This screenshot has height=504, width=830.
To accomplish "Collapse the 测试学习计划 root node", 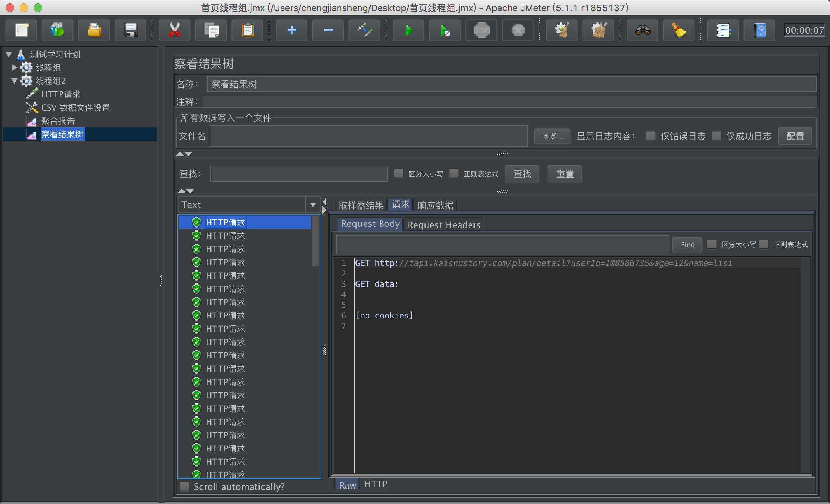I will click(x=9, y=54).
